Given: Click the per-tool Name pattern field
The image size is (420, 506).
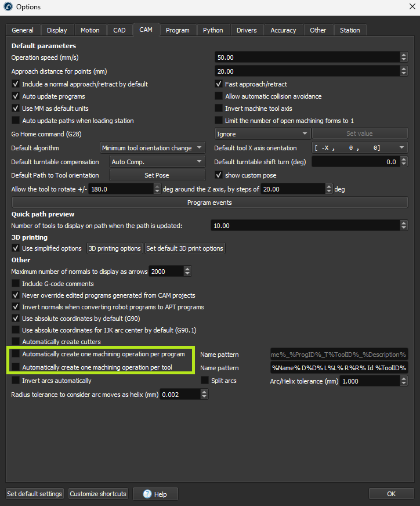Looking at the screenshot, I should pyautogui.click(x=339, y=368).
